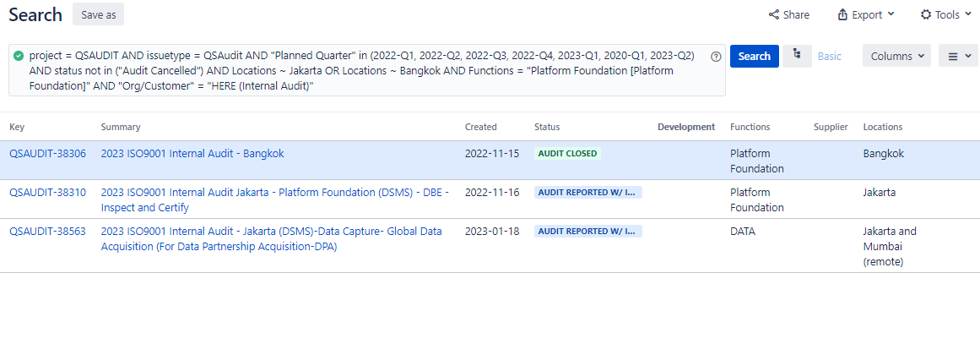Click the 2022-11-16 created date
This screenshot has height=355, width=980.
point(492,192)
